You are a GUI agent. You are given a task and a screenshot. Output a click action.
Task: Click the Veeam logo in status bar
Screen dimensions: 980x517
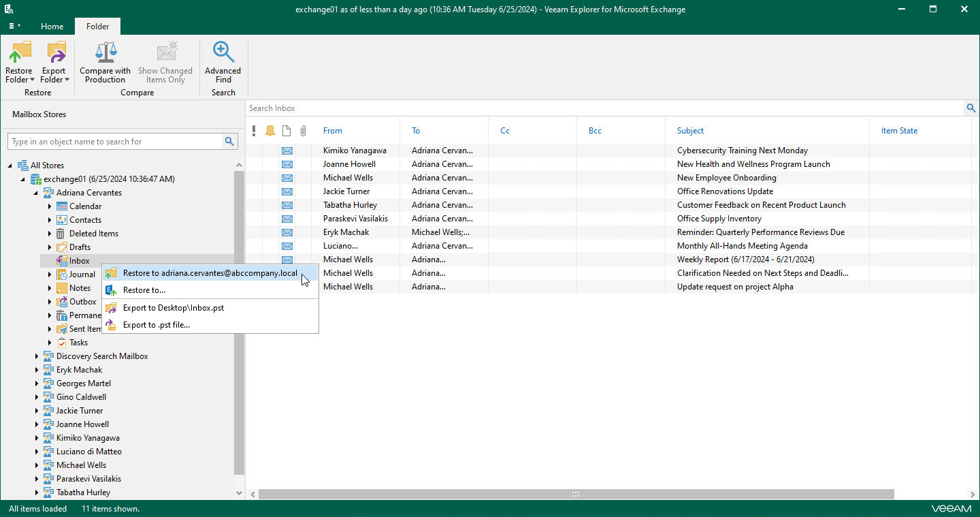click(x=951, y=508)
